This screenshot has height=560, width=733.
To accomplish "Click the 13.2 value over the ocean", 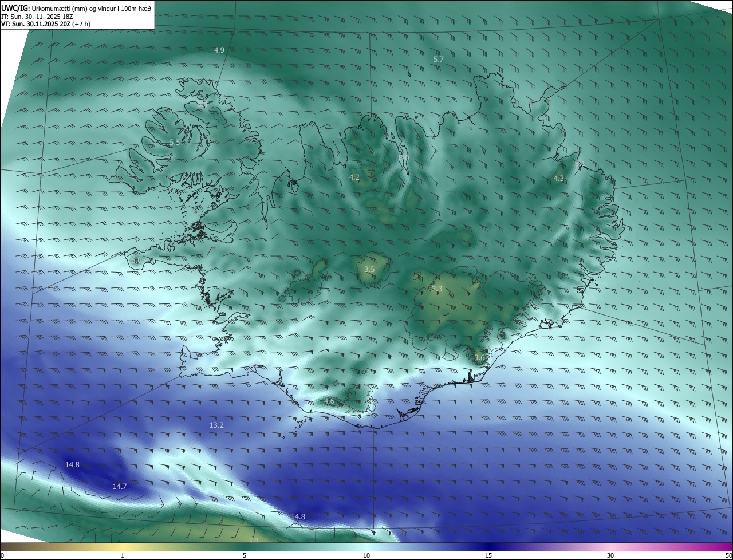I will click(x=216, y=425).
